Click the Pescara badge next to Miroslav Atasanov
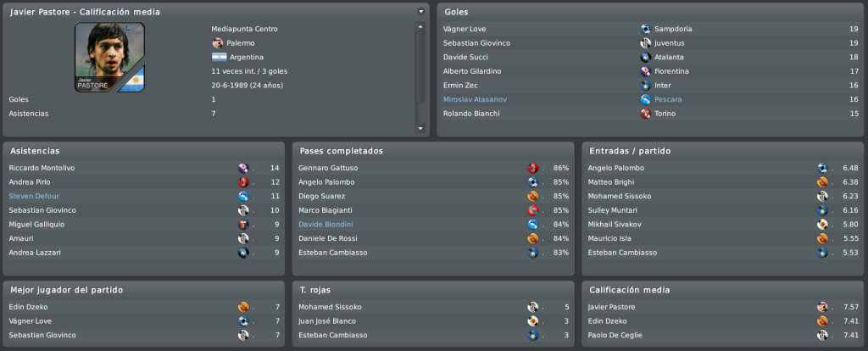Image resolution: width=868 pixels, height=351 pixels. point(645,99)
